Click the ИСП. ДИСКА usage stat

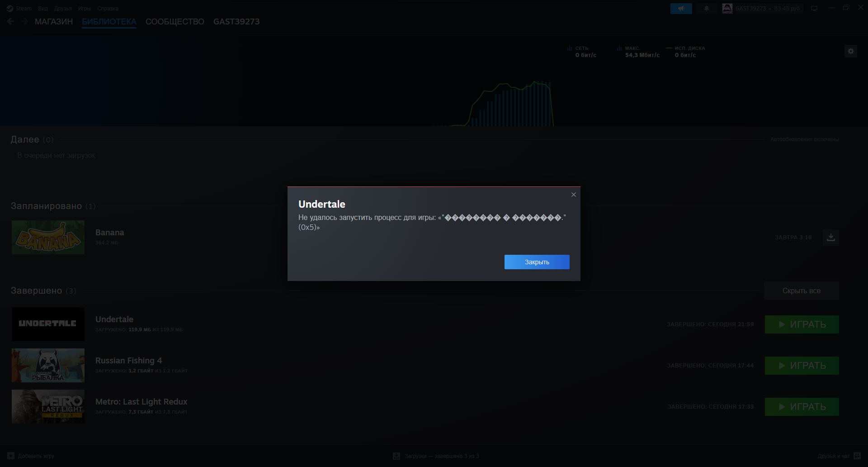click(x=686, y=52)
